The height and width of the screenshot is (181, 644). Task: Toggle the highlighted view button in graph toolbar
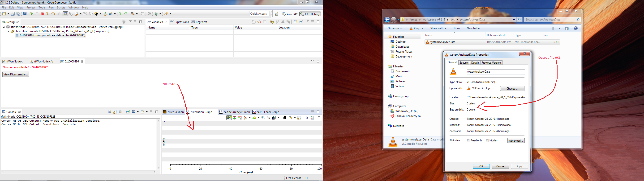229,118
